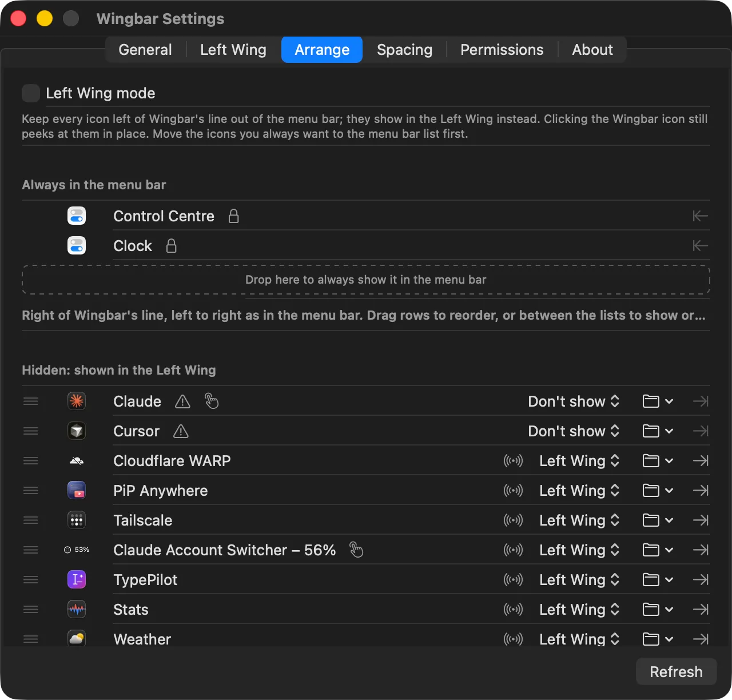The width and height of the screenshot is (732, 700).
Task: Click the move-right arrow in the TypePilot row
Action: [701, 579]
